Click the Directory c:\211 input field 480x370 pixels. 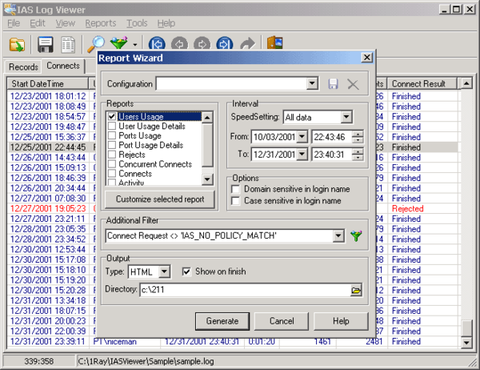(x=245, y=290)
